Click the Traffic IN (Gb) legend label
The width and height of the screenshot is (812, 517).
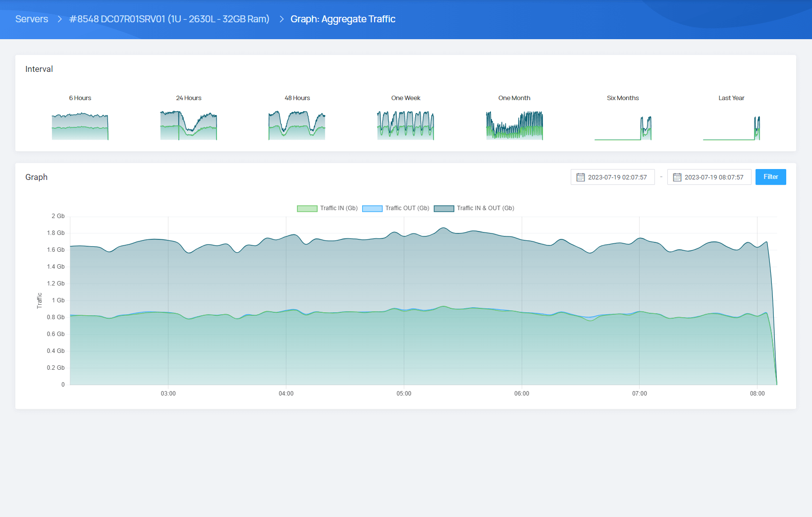tap(339, 208)
